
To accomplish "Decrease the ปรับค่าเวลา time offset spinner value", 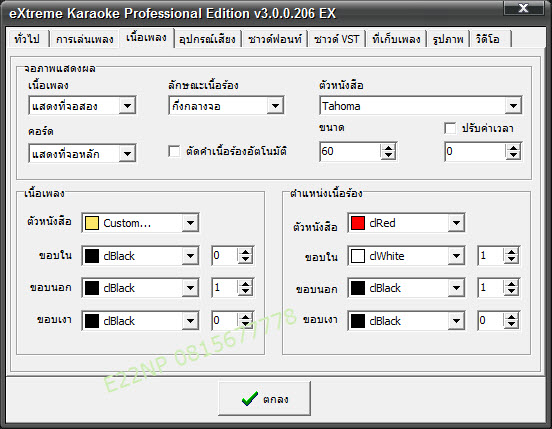I will [x=513, y=156].
